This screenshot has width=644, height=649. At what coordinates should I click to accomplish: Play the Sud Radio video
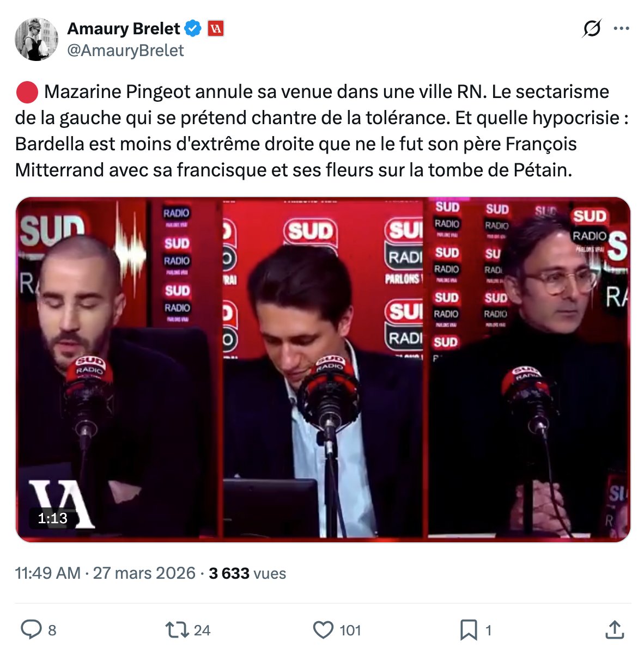tap(323, 370)
